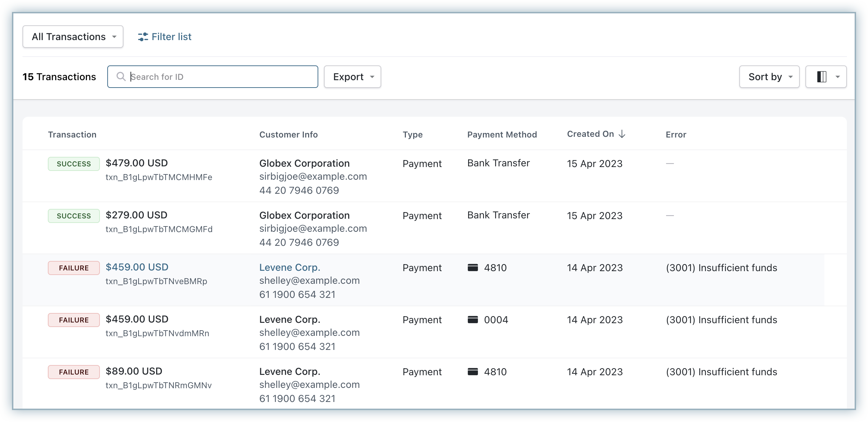The width and height of the screenshot is (868, 422).
Task: Click card icon next to 0004
Action: pyautogui.click(x=473, y=320)
